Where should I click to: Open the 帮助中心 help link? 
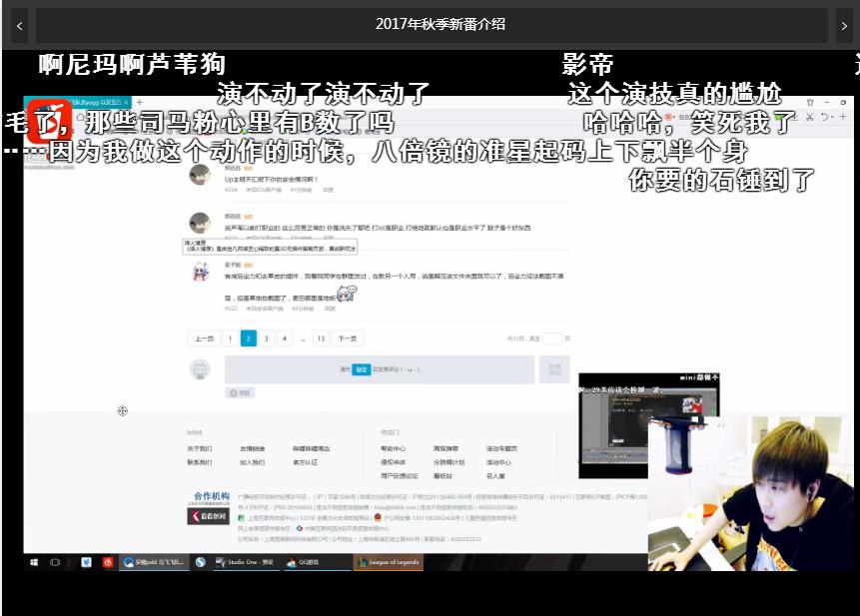pyautogui.click(x=395, y=449)
